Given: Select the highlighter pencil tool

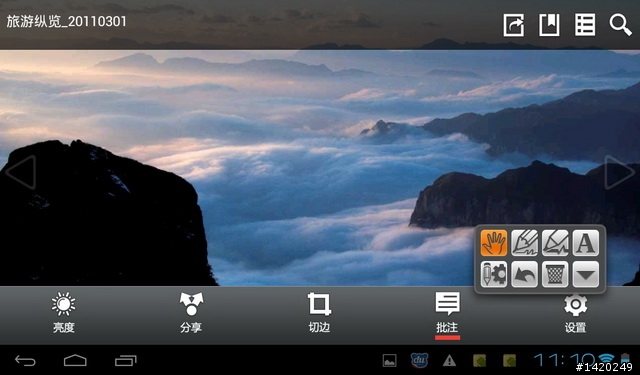Looking at the screenshot, I should [x=555, y=243].
